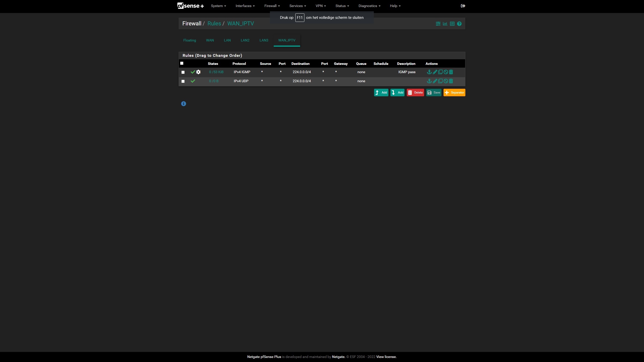Open the Diagnostics dropdown menu

point(369,6)
